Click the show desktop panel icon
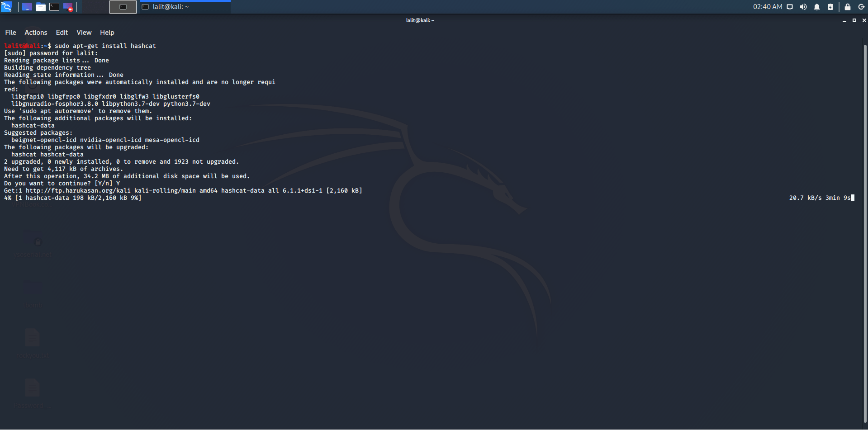This screenshot has width=868, height=430. coord(27,7)
